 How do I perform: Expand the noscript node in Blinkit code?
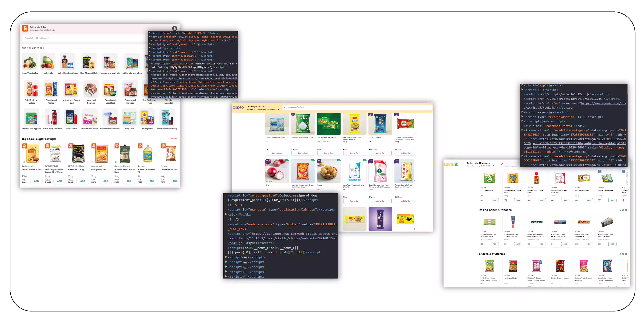(522, 121)
